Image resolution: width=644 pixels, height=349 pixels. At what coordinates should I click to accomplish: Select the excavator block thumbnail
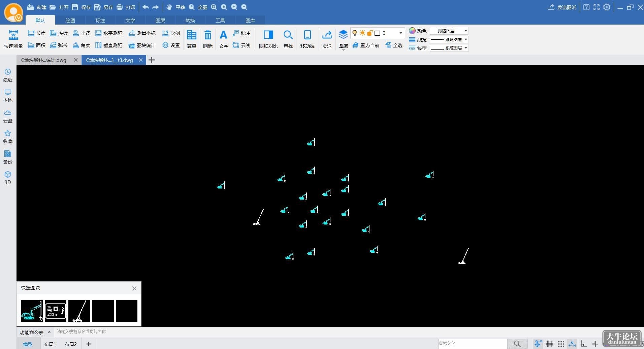[x=32, y=311]
